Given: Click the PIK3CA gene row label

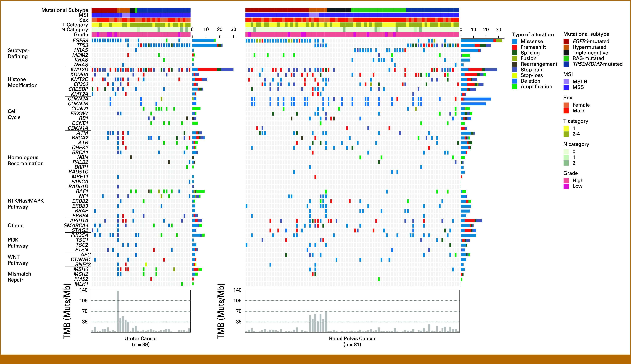Looking at the screenshot, I should [x=79, y=235].
